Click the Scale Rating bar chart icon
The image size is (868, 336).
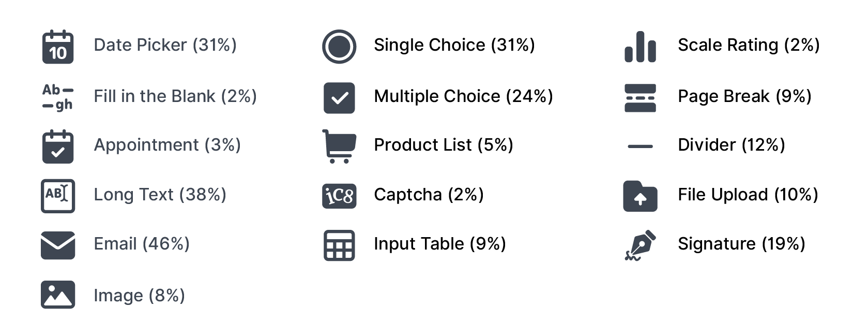pos(640,47)
